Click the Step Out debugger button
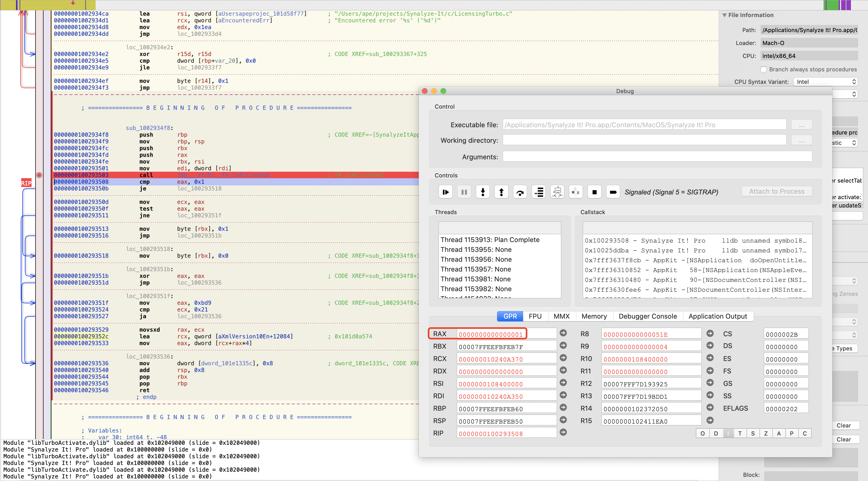Image resolution: width=868 pixels, height=481 pixels. [x=501, y=192]
